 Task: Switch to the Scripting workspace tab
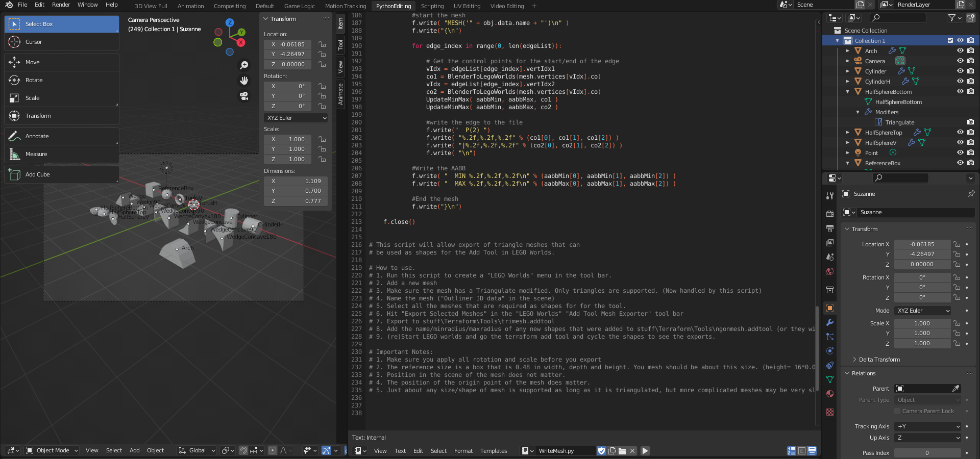(x=432, y=6)
